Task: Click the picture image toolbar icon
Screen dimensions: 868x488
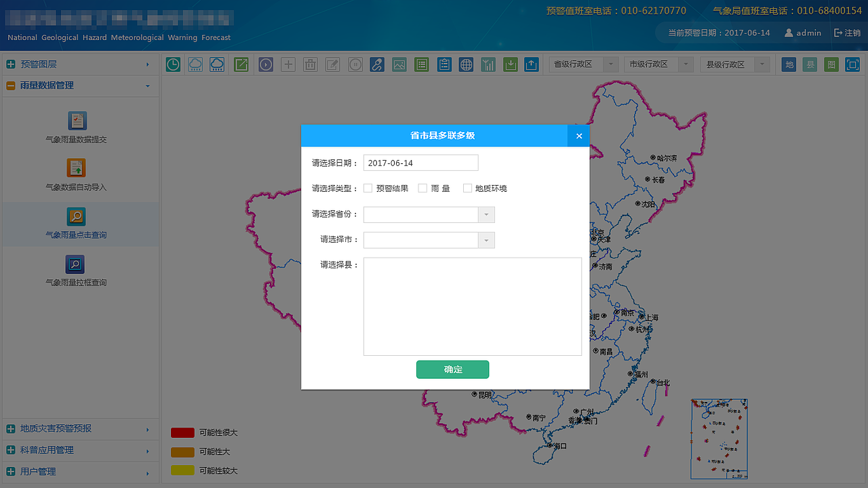Action: point(399,64)
